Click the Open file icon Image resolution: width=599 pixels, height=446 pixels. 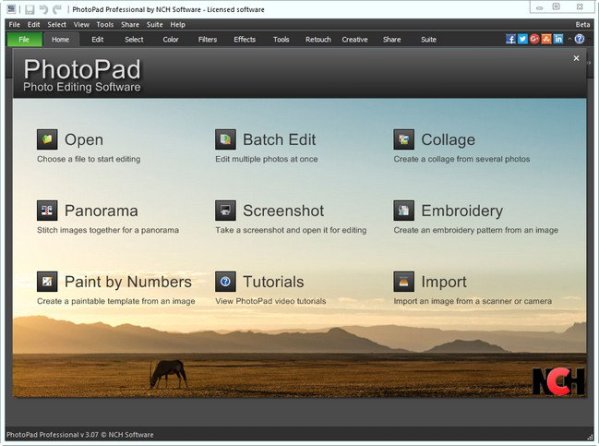click(x=47, y=139)
